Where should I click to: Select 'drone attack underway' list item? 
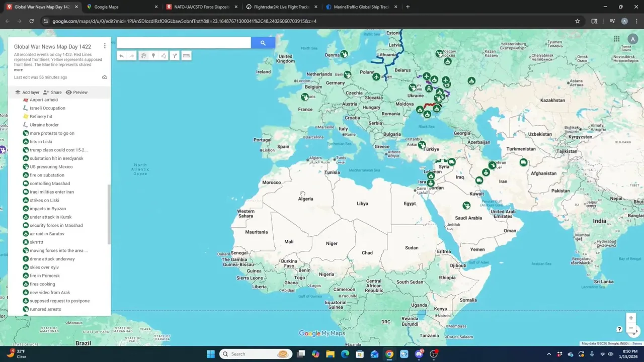click(52, 259)
